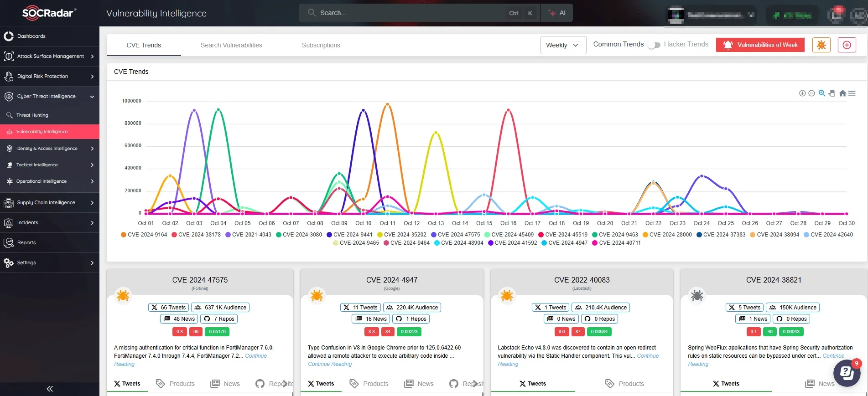This screenshot has height=396, width=868.
Task: Toggle CVE-2024-40711 legend series
Action: pyautogui.click(x=616, y=243)
